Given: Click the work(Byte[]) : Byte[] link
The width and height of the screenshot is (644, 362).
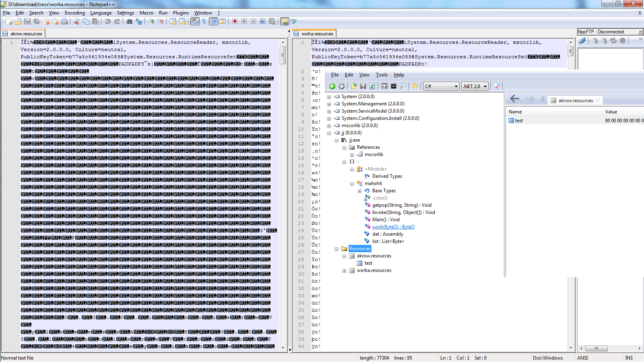Looking at the screenshot, I should pyautogui.click(x=393, y=227).
